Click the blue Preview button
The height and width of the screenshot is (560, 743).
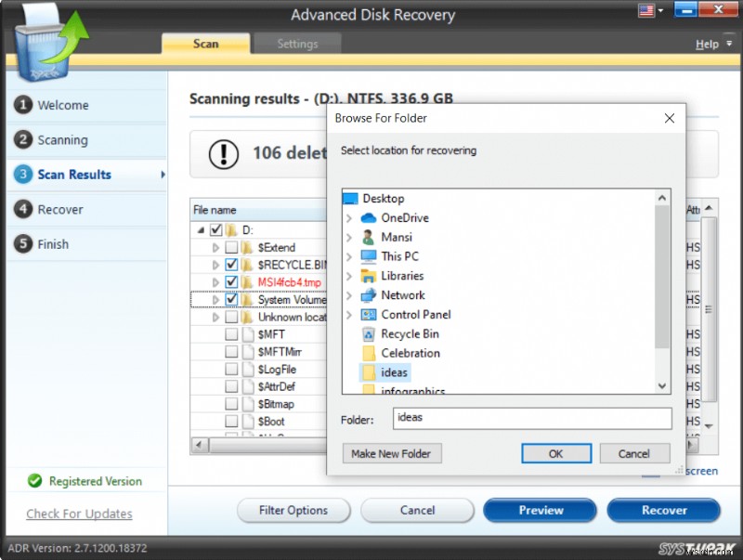(x=541, y=510)
